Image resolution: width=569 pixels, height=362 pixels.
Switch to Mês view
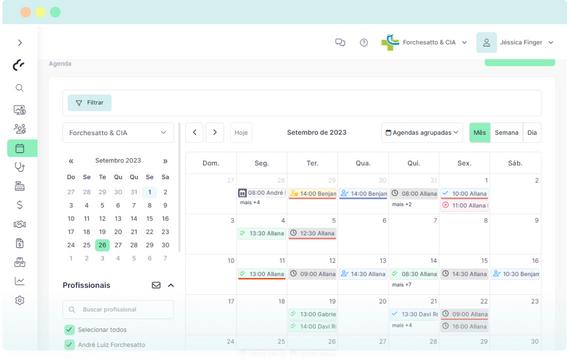pyautogui.click(x=480, y=133)
